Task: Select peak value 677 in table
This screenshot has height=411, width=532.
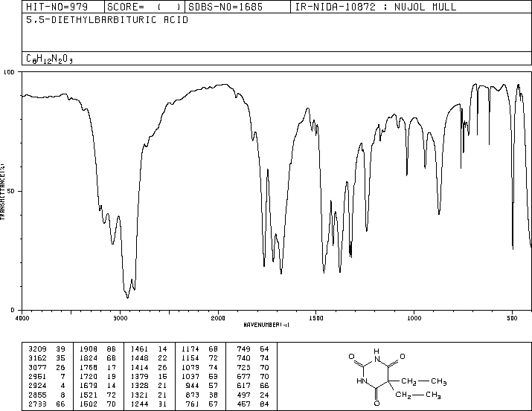Action: click(x=243, y=376)
